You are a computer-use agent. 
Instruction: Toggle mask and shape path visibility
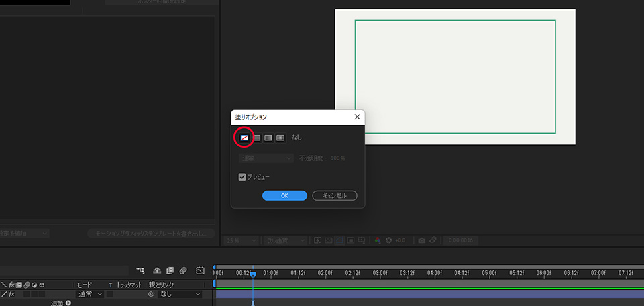[339, 240]
